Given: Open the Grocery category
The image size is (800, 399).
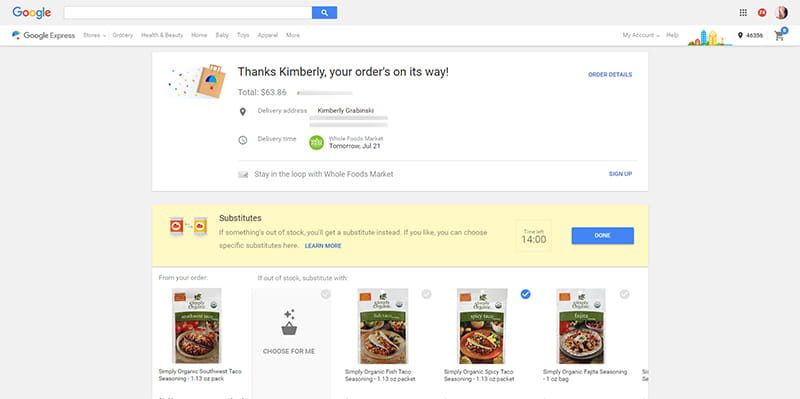Looking at the screenshot, I should 122,35.
